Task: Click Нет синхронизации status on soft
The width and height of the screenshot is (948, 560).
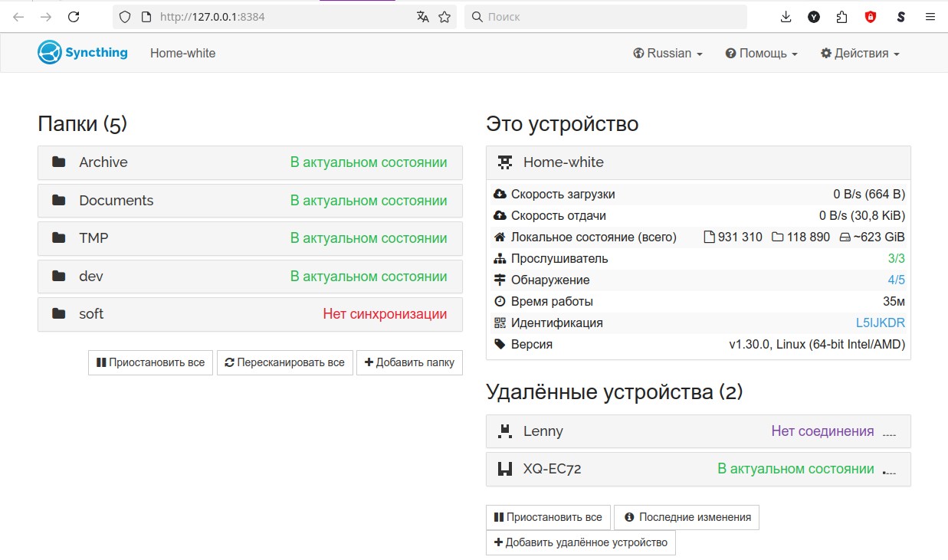Action: pos(385,314)
